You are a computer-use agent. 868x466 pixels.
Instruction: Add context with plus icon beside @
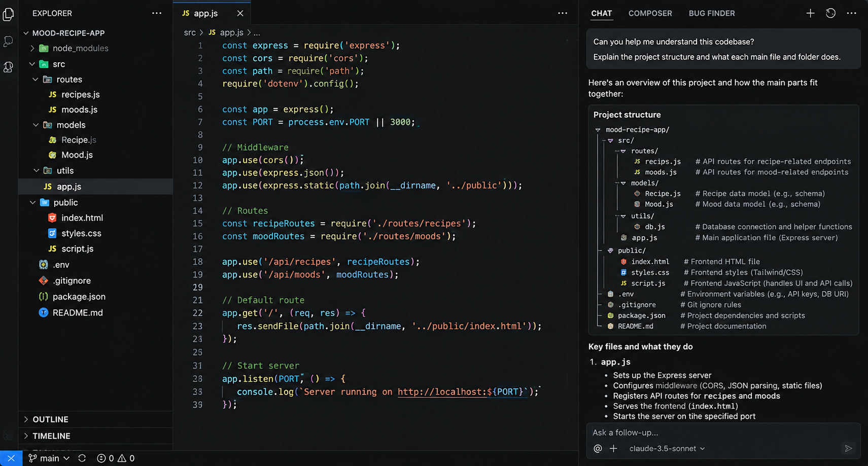(x=613, y=448)
